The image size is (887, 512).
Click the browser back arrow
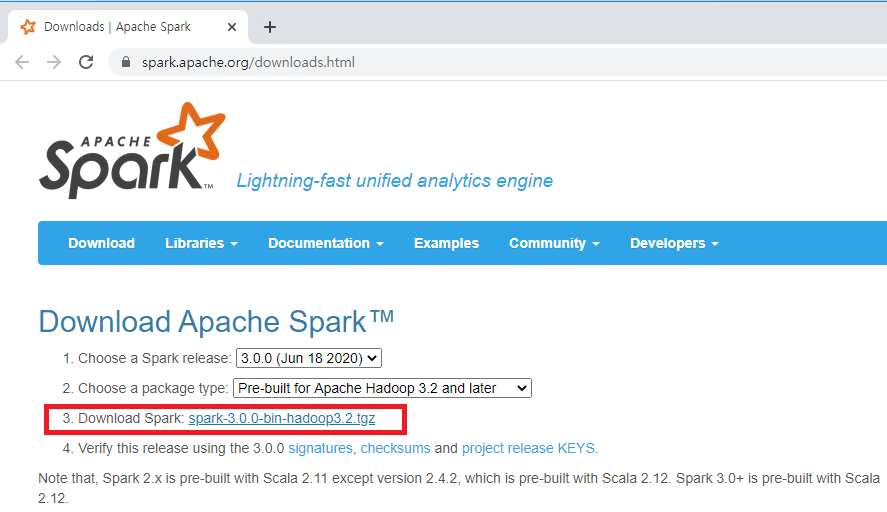pyautogui.click(x=22, y=62)
